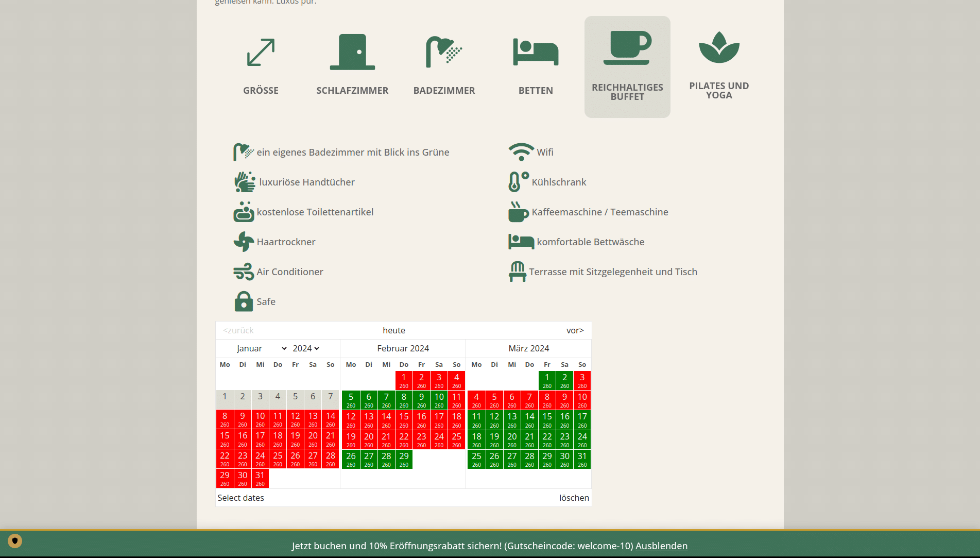Click the Wifi signal icon
Image resolution: width=980 pixels, height=558 pixels.
(521, 152)
